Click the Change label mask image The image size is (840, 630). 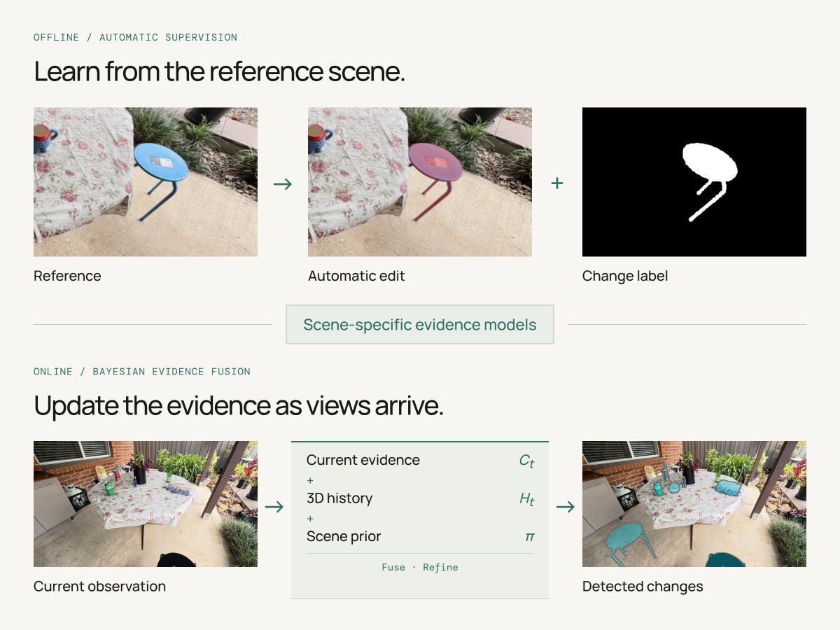click(694, 182)
